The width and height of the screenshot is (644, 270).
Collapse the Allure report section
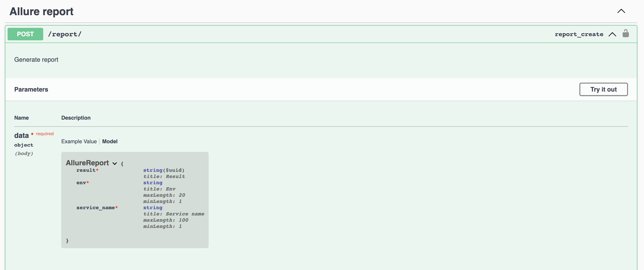coord(621,11)
